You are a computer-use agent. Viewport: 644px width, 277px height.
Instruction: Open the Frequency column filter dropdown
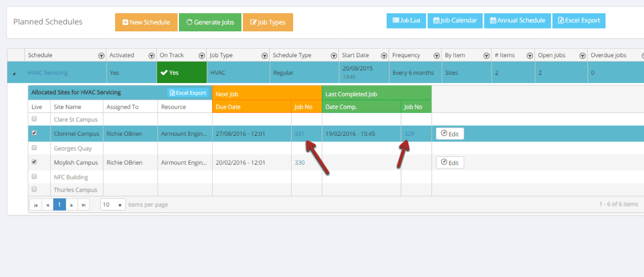point(437,55)
